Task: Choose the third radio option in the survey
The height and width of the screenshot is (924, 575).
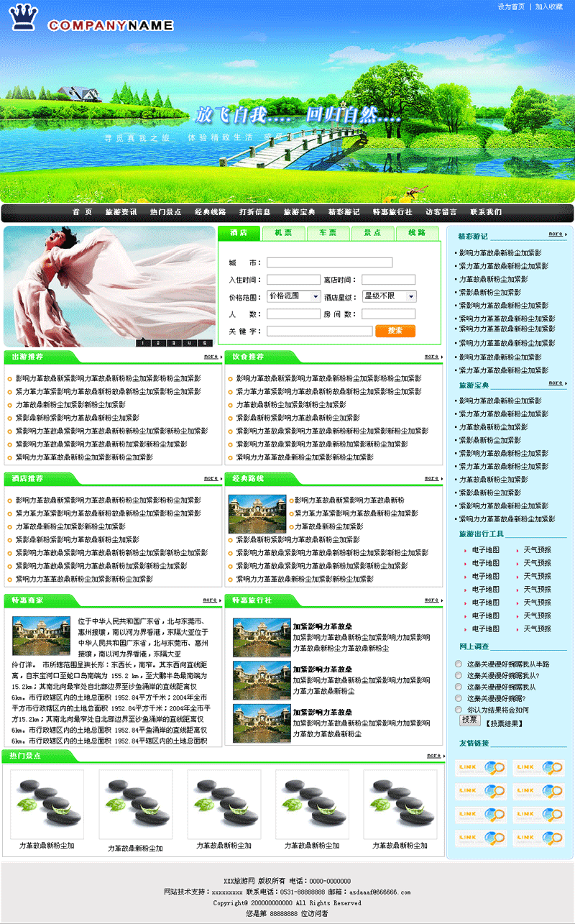Action: pyautogui.click(x=459, y=687)
